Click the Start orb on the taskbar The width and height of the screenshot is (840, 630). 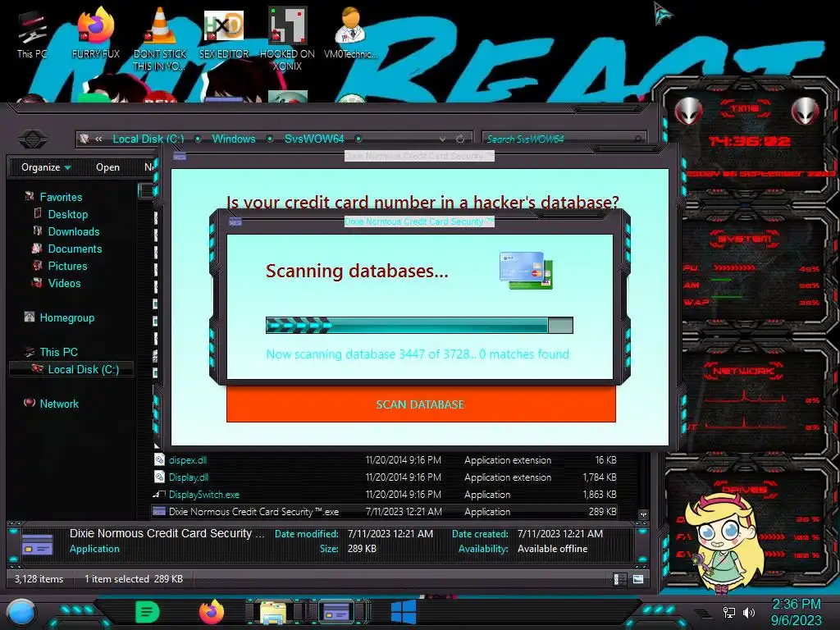coord(21,612)
